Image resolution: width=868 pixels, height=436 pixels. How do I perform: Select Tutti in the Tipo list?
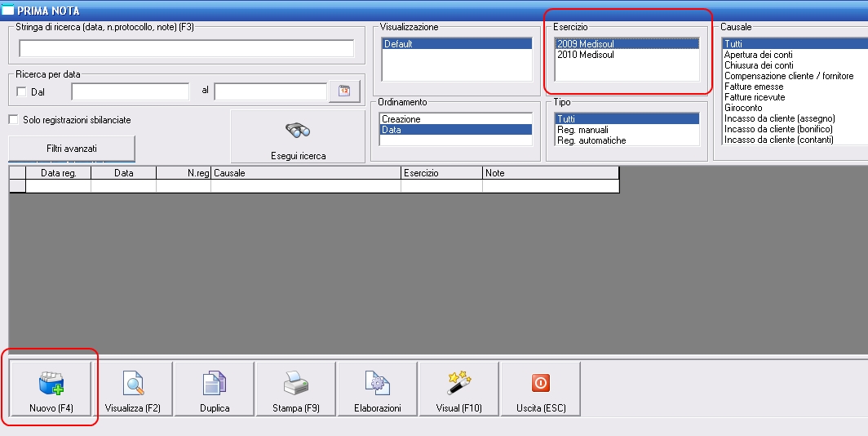(627, 119)
